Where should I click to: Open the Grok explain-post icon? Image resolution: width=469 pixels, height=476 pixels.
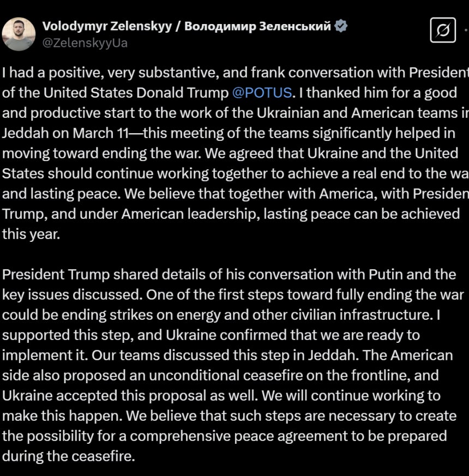click(x=443, y=30)
